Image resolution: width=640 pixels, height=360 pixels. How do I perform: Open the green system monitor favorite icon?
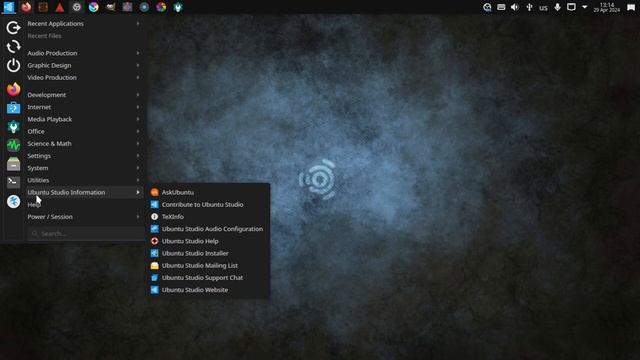[x=13, y=145]
